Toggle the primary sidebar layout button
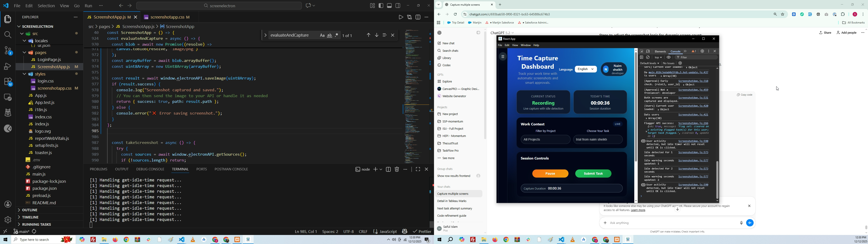Screen dimensions: 868x244 tap(381, 6)
